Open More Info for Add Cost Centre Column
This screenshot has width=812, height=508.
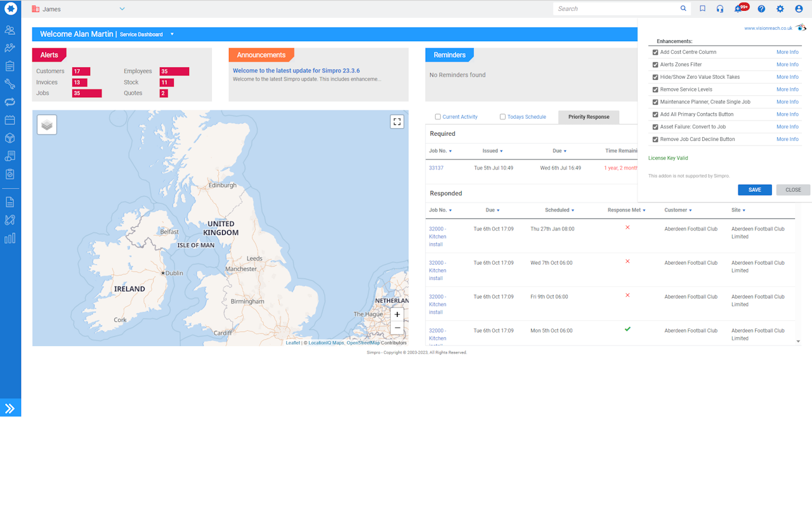[x=787, y=52]
